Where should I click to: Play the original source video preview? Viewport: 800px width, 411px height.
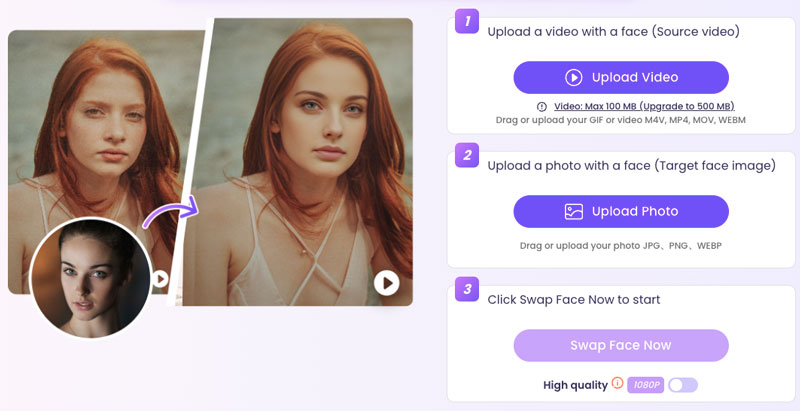(160, 279)
